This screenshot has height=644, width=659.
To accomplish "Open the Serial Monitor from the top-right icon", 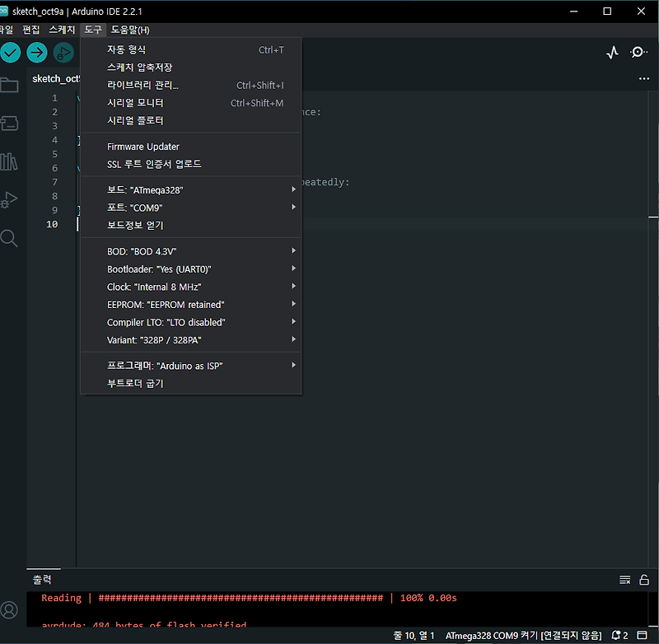I will click(638, 52).
